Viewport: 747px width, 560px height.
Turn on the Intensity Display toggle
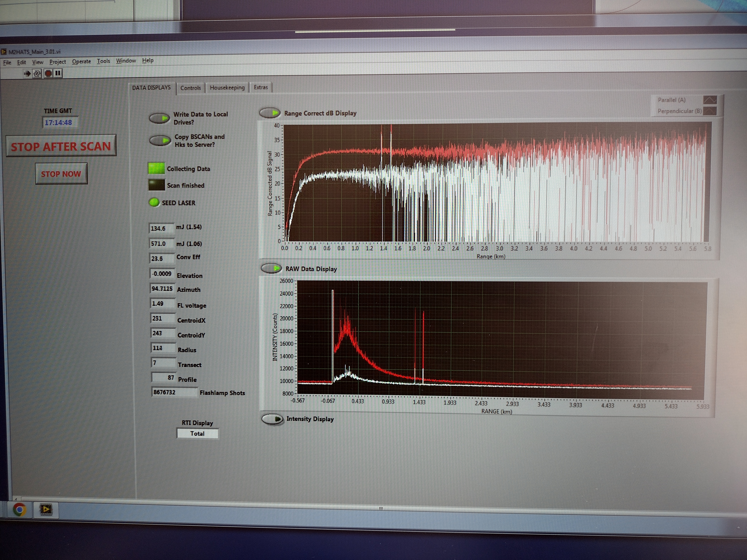point(272,419)
